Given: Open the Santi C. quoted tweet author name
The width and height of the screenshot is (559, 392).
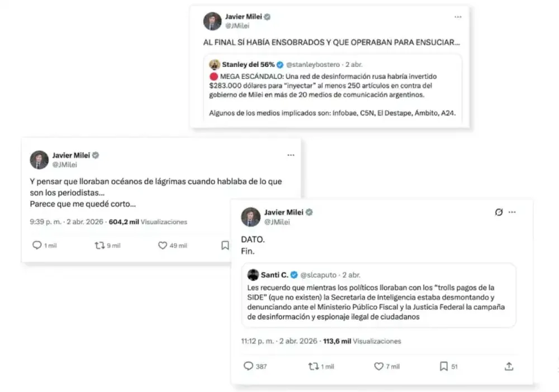Looking at the screenshot, I should (x=274, y=275).
